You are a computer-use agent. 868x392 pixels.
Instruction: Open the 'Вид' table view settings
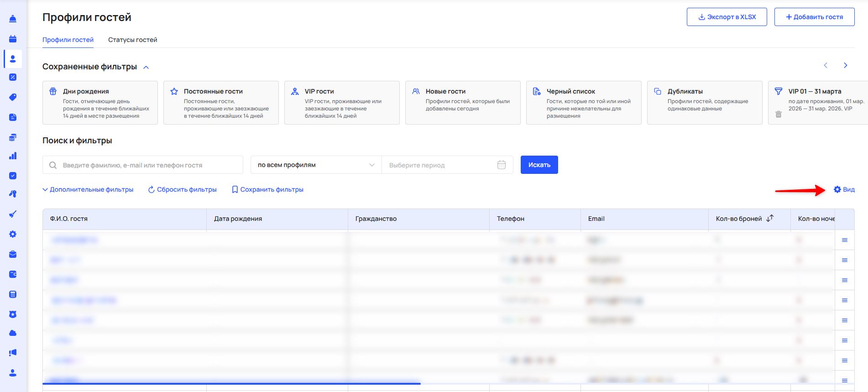point(844,189)
